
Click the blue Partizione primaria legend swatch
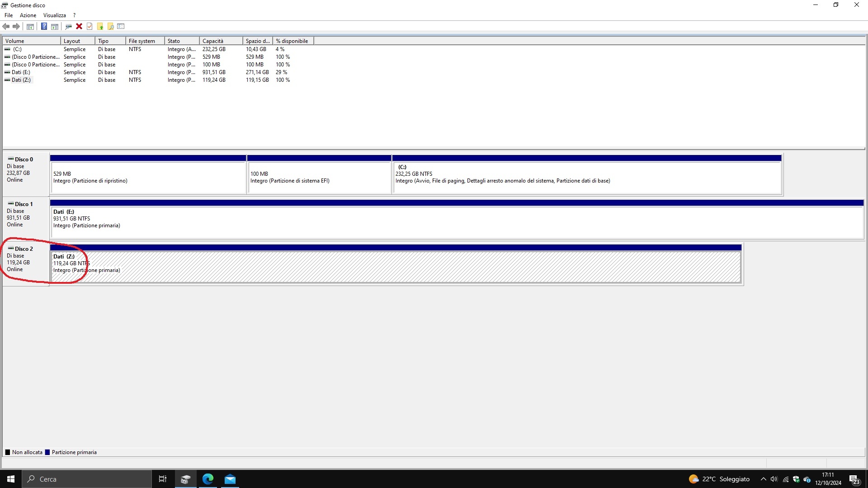[x=47, y=452]
